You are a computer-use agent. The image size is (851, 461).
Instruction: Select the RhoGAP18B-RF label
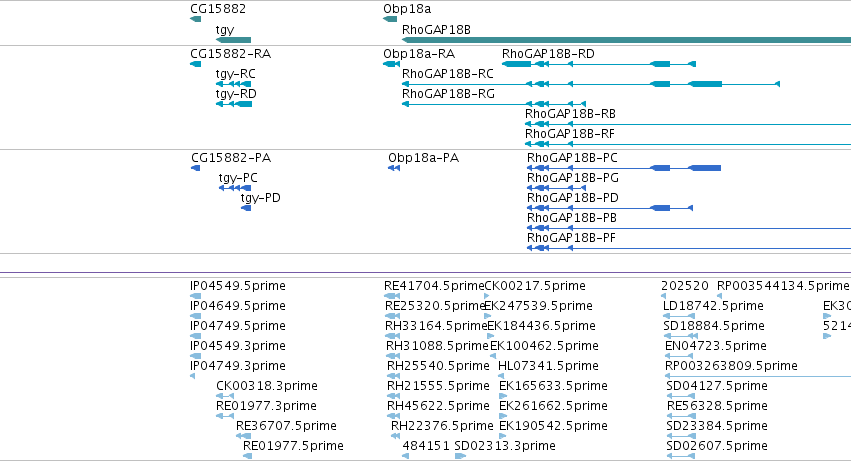[569, 134]
